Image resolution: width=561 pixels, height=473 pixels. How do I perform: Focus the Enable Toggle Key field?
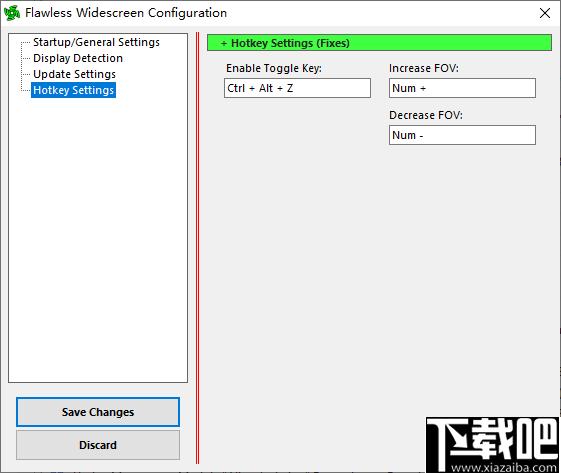297,88
